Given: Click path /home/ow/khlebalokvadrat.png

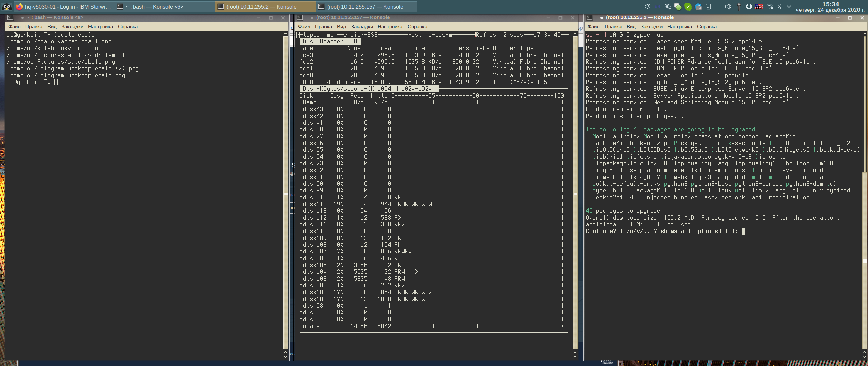Looking at the screenshot, I should [54, 48].
